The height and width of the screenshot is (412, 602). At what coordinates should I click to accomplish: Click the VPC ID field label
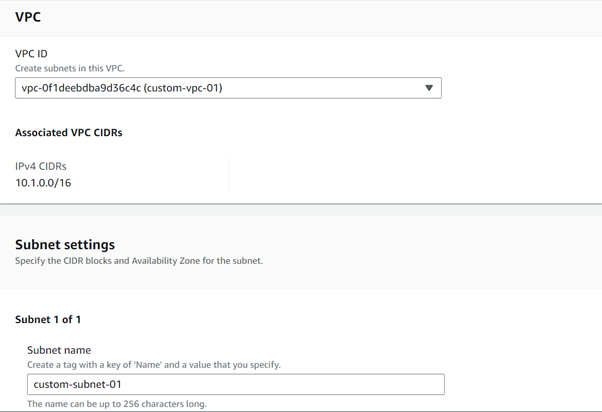[31, 53]
